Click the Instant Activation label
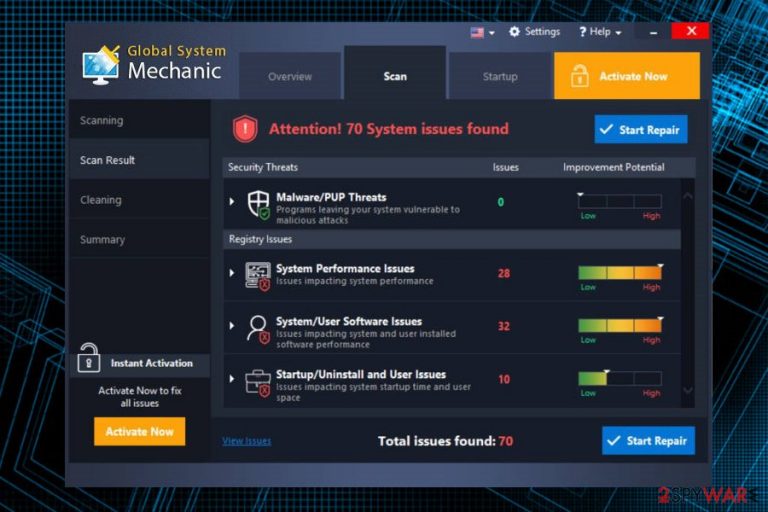The width and height of the screenshot is (768, 512). tap(151, 363)
